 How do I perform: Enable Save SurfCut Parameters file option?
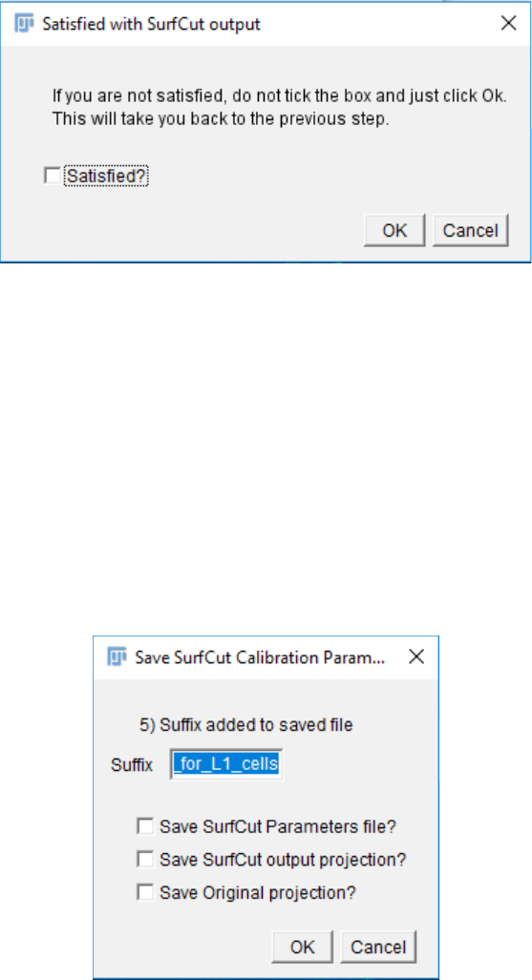pyautogui.click(x=145, y=826)
